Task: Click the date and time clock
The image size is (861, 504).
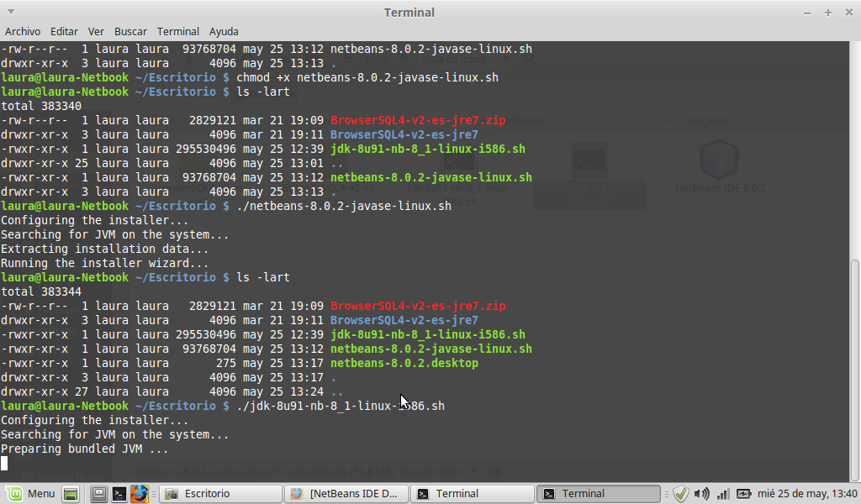Action: [807, 494]
